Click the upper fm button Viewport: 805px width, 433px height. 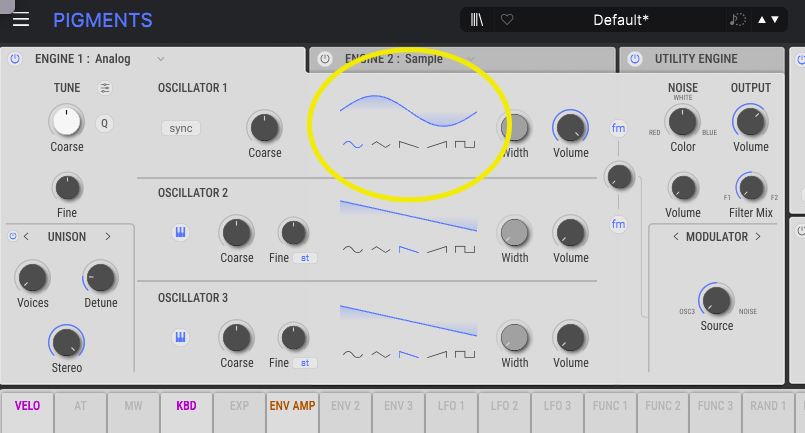pyautogui.click(x=619, y=128)
